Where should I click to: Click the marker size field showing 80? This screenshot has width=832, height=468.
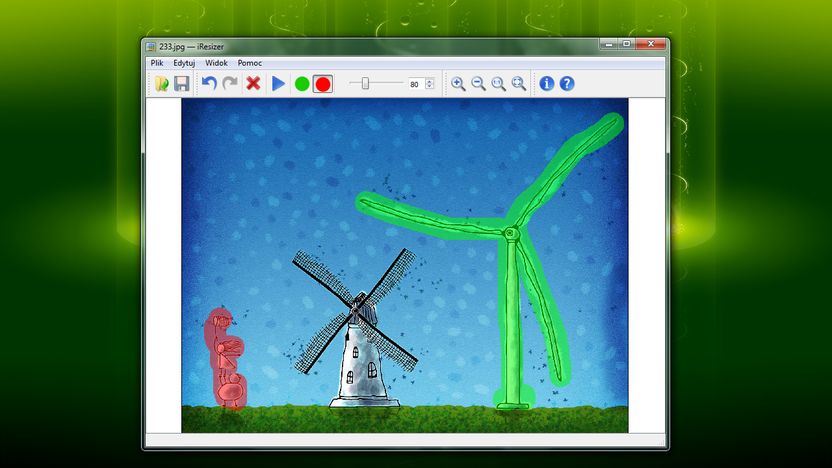415,84
